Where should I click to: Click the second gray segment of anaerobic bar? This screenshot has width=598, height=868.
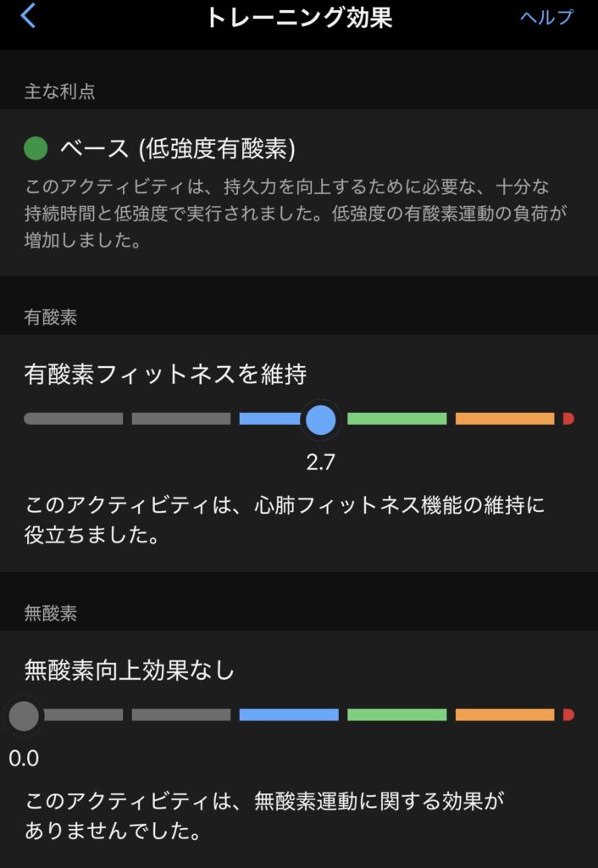[181, 715]
